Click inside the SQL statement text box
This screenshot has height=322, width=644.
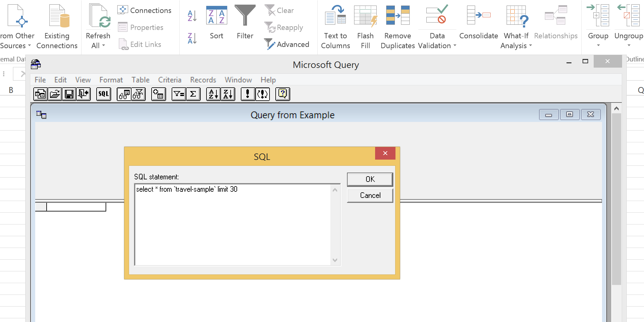pos(233,225)
